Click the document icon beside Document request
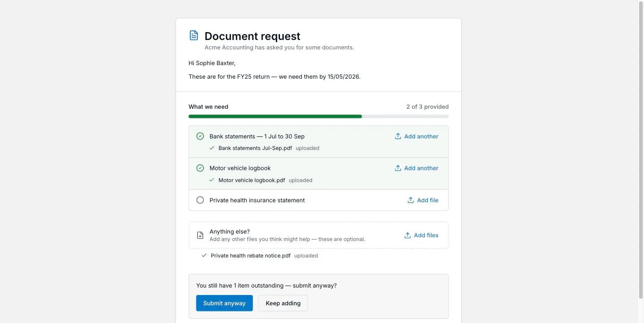 pyautogui.click(x=194, y=35)
